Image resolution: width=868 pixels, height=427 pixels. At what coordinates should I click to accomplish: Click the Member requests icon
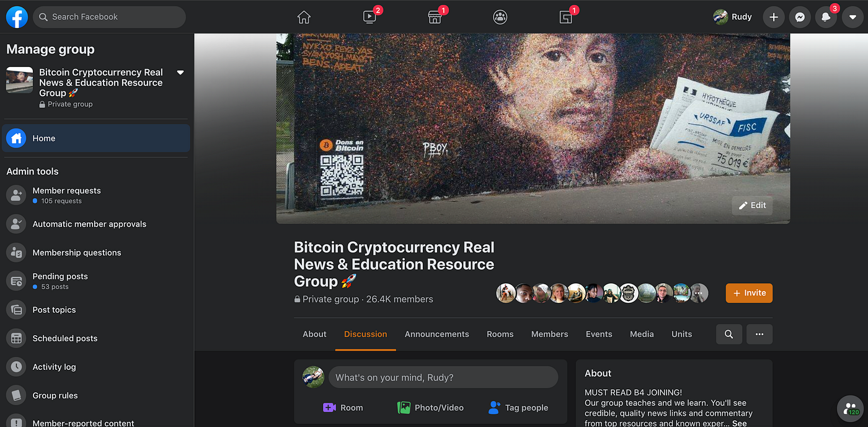[x=16, y=195]
